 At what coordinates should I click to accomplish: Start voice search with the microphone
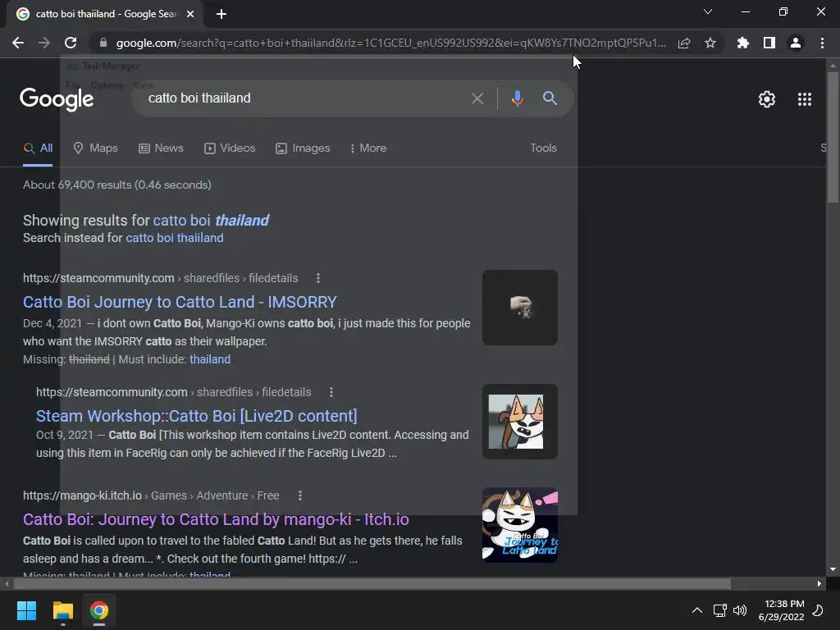coord(517,98)
